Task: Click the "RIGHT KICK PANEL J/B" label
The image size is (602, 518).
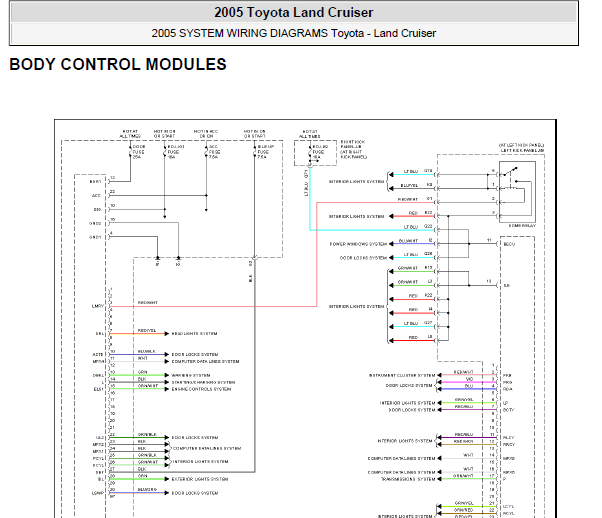Action: coord(353,149)
